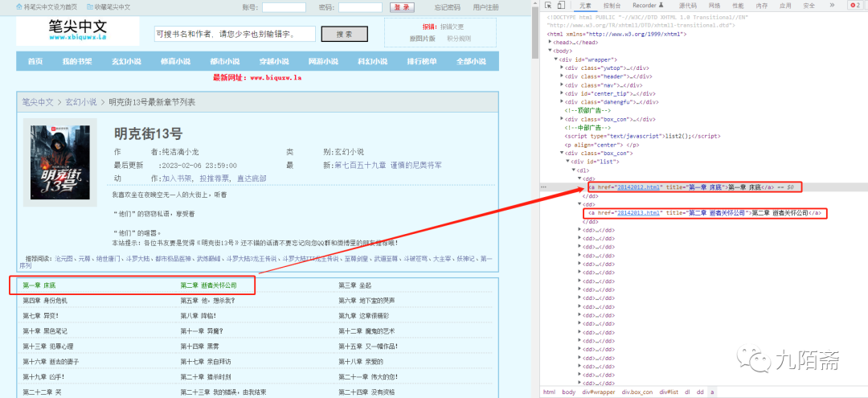Collapse the div id="wrapper" node
This screenshot has height=398, width=868.
[556, 59]
